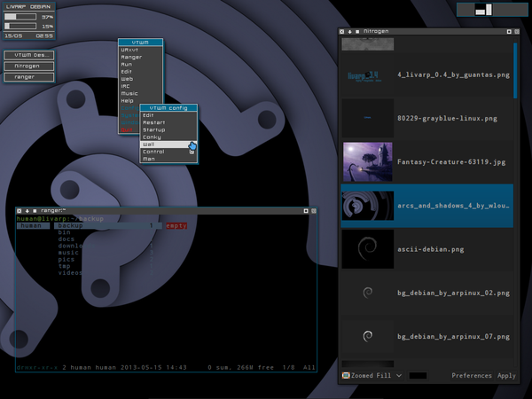532x399 pixels.
Task: Select 80229-grayblue-linux.png thumbnail
Action: (368, 119)
